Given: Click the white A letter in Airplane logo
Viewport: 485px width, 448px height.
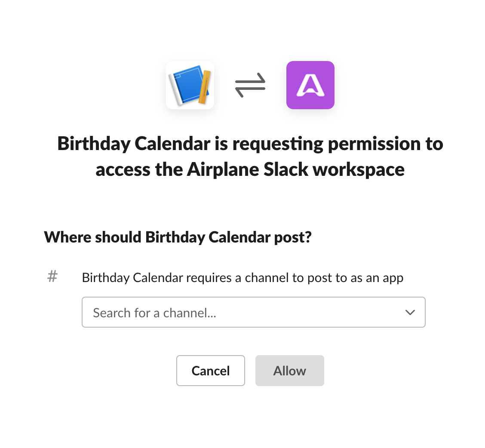Looking at the screenshot, I should tap(310, 86).
